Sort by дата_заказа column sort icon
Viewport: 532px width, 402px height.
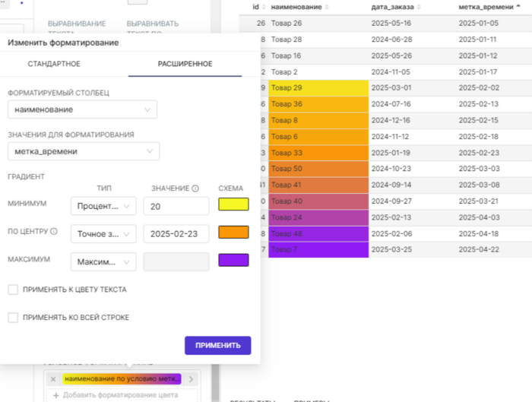[419, 7]
